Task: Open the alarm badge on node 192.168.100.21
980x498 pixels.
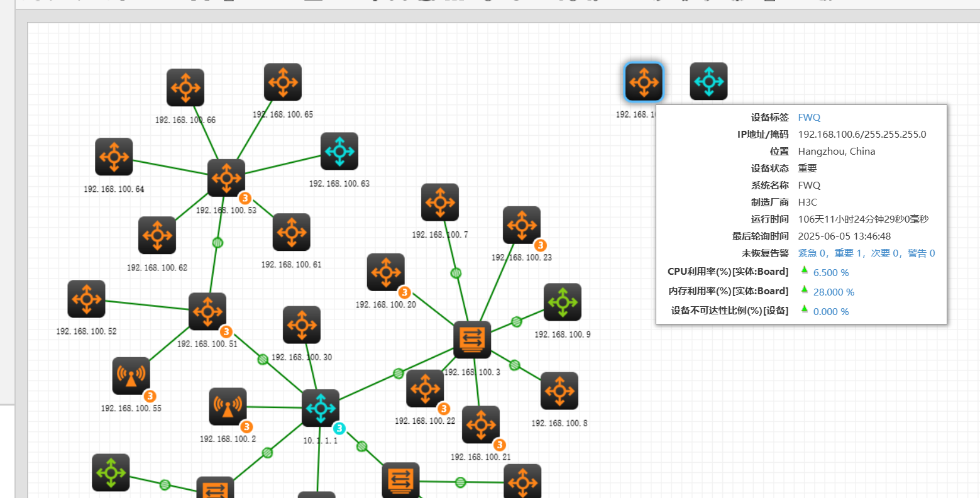Action: coord(499,445)
